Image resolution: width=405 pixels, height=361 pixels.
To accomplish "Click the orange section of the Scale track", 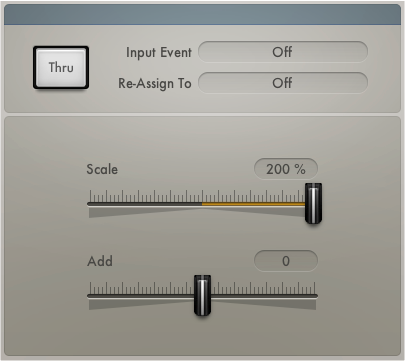I will pos(253,204).
